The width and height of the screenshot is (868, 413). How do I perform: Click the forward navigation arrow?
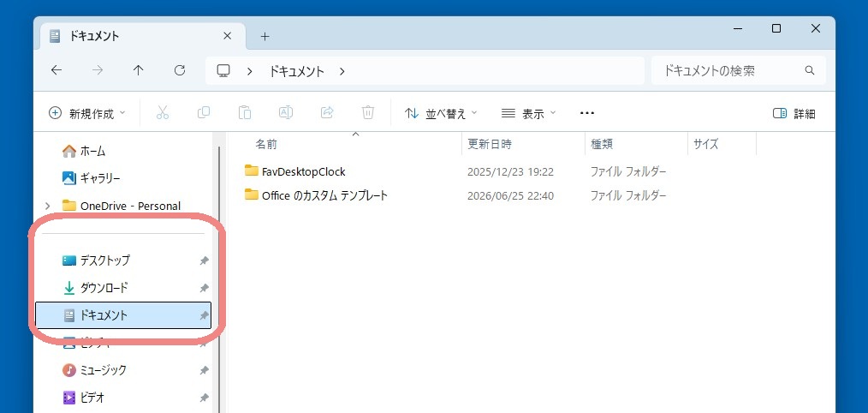(x=98, y=70)
